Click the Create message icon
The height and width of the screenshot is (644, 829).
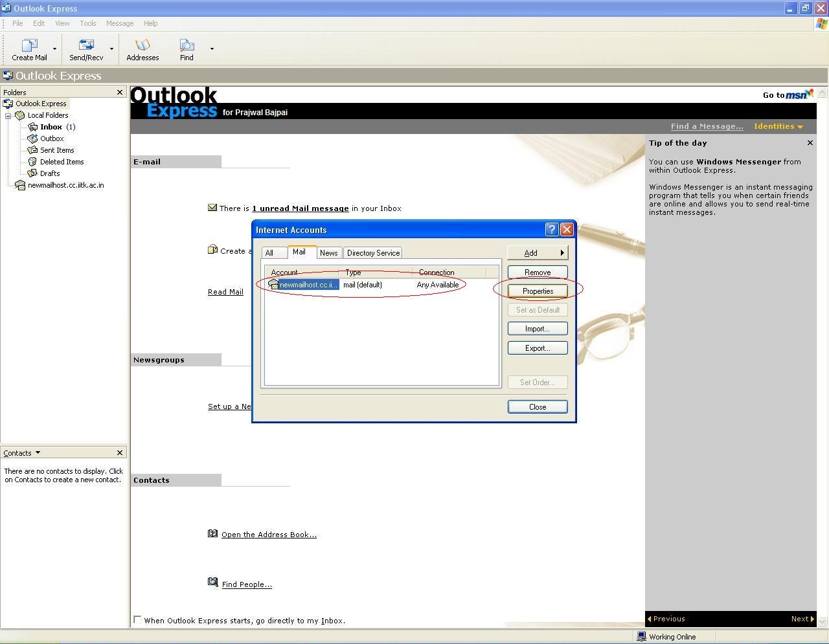(212, 250)
